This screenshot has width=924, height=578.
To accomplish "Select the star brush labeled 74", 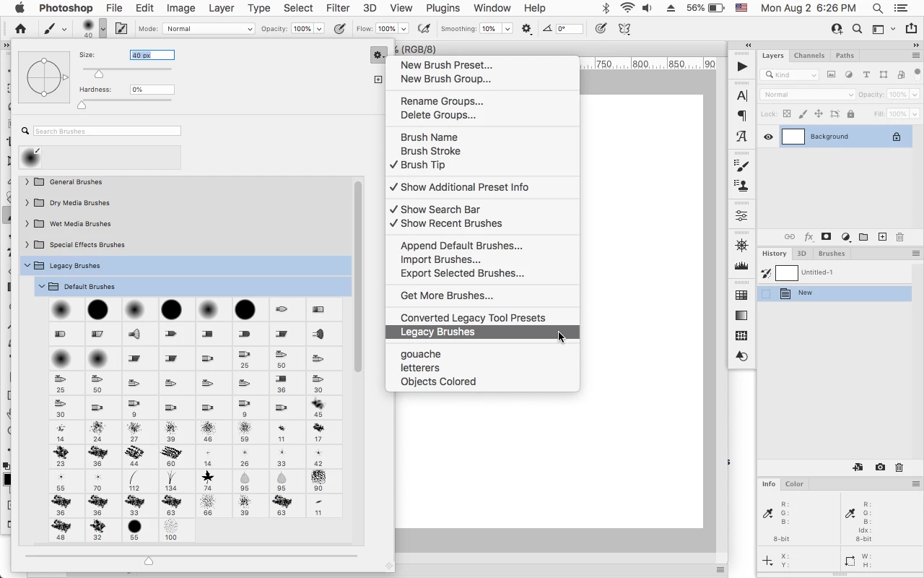I will pos(208,480).
